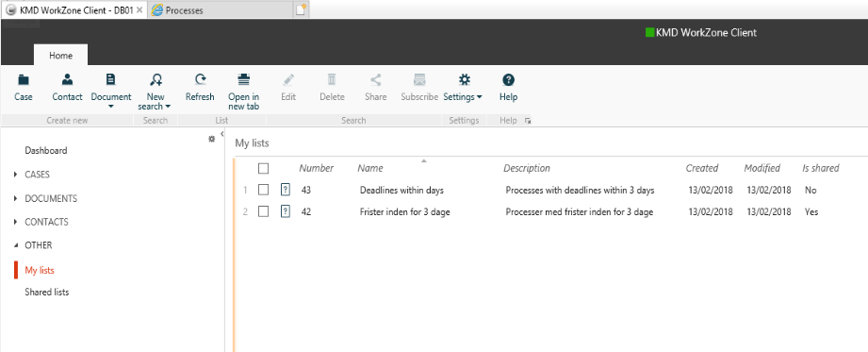Click "Processer med frister inden for 3 dage" description
The image size is (868, 352).
(580, 211)
